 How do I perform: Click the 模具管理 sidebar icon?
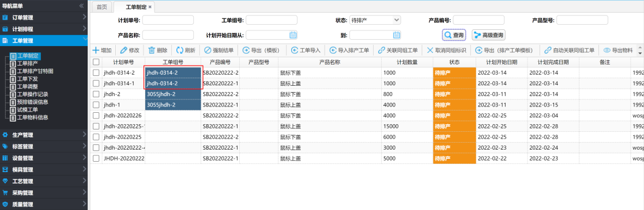tap(5, 169)
